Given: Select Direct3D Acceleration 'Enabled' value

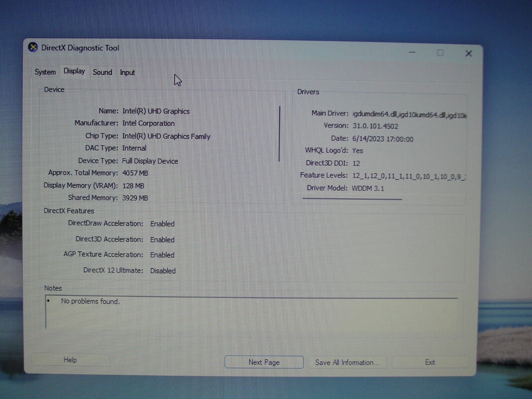Looking at the screenshot, I should pos(162,240).
